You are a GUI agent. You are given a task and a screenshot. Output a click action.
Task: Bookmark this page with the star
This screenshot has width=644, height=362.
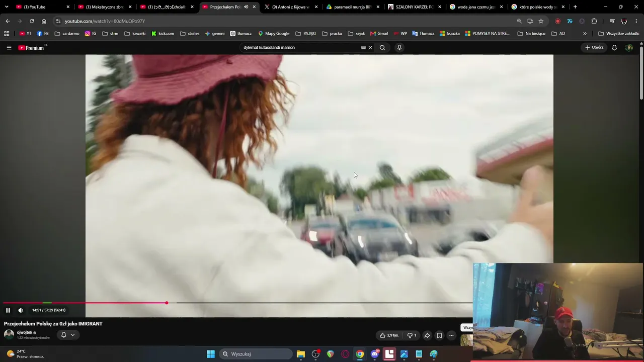pos(541,21)
